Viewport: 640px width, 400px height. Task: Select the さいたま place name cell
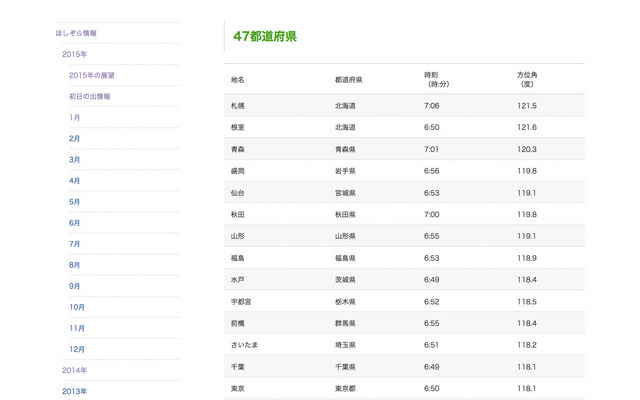[x=244, y=345]
